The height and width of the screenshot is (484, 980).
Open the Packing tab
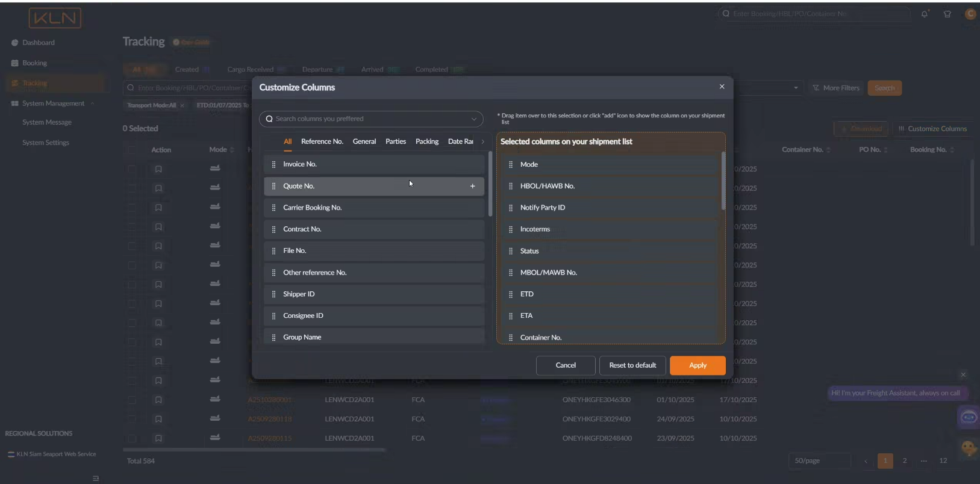click(426, 141)
